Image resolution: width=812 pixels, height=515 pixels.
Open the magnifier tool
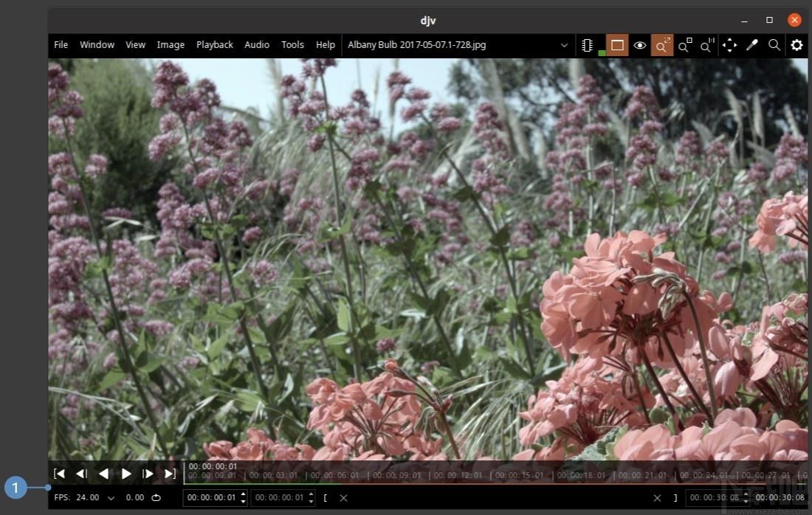tap(774, 45)
